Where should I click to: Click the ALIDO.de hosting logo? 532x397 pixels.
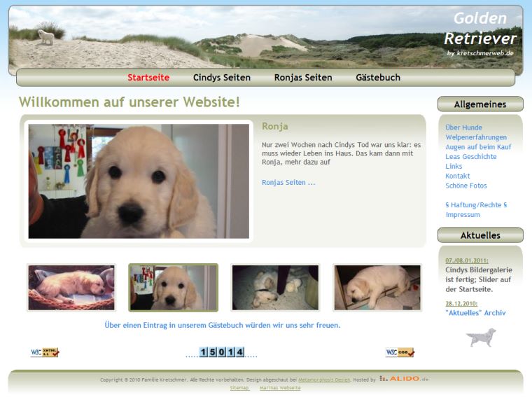tap(404, 379)
